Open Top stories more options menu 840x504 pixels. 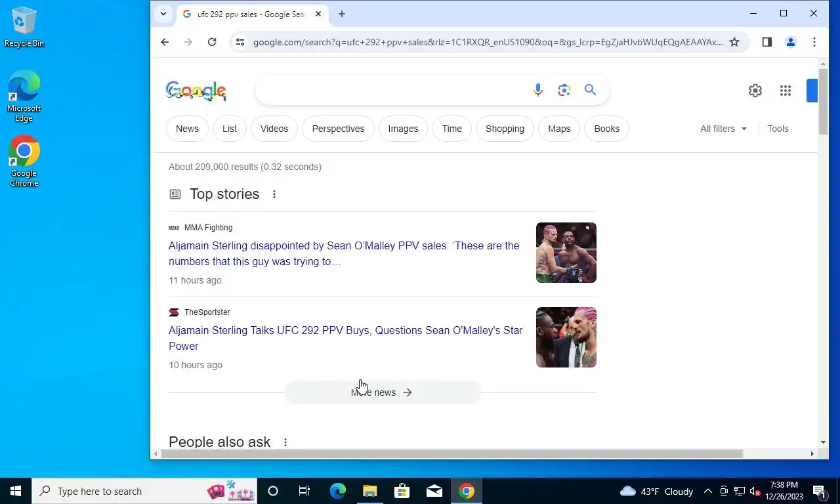point(274,194)
